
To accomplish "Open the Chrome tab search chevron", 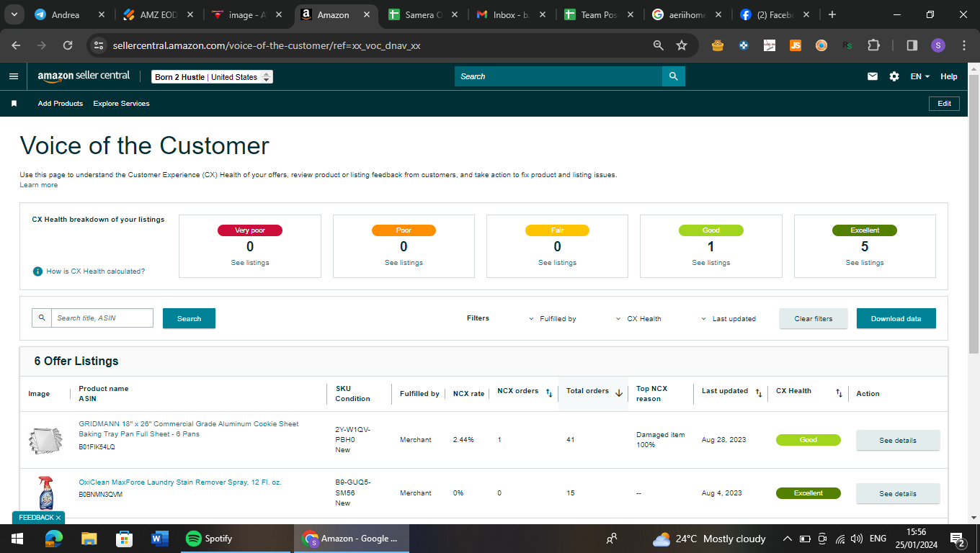I will coord(14,14).
